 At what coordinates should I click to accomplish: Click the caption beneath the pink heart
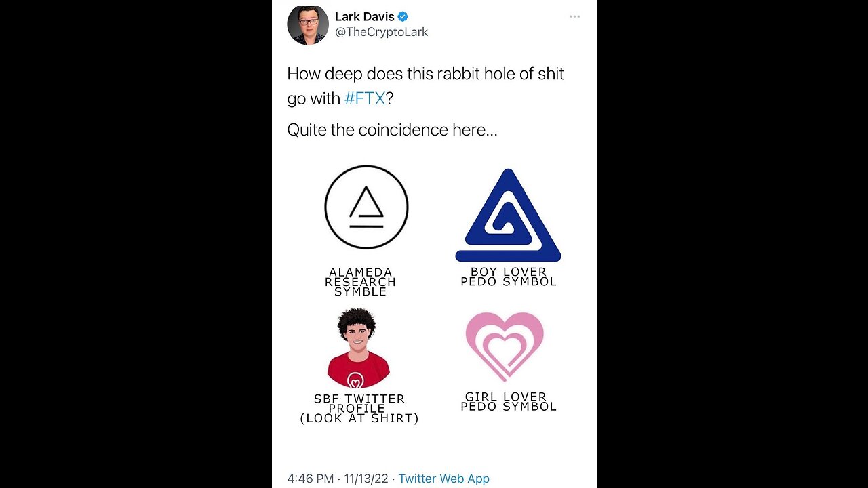509,401
